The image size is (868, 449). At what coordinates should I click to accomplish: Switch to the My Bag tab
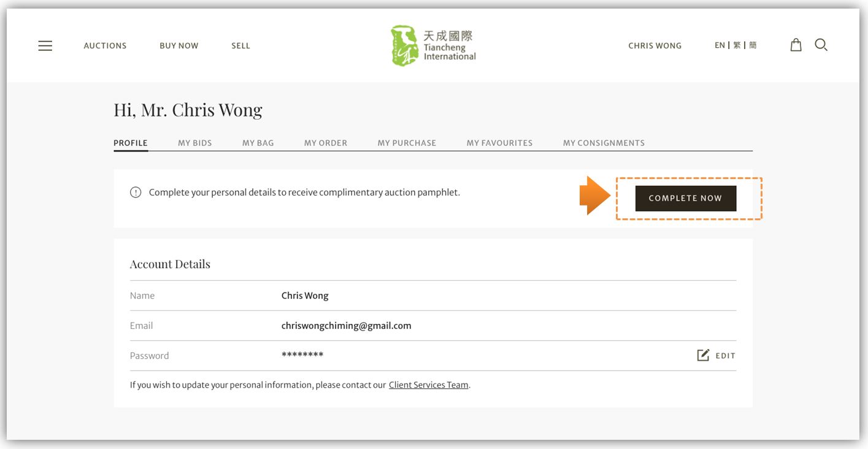pyautogui.click(x=258, y=143)
